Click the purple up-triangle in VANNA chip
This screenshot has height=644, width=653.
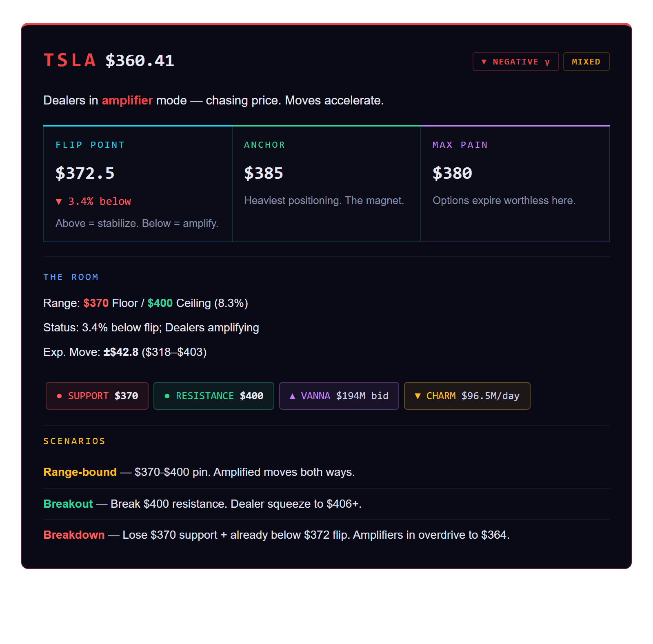click(x=292, y=396)
